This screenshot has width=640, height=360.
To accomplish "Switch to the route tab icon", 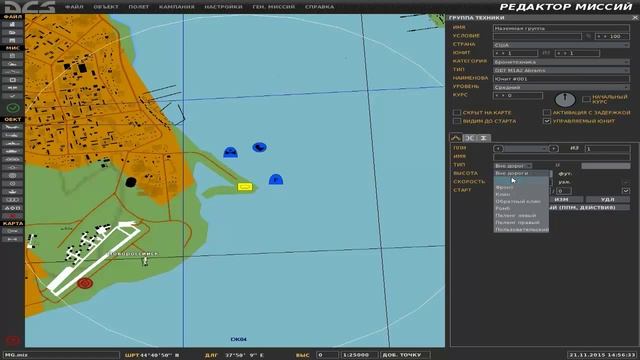I will (456, 138).
